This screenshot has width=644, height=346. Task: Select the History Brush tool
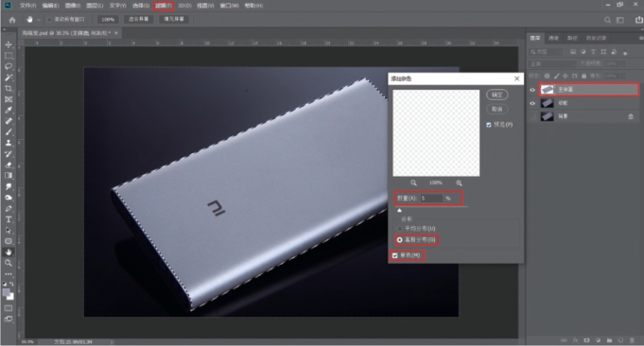pos(9,154)
